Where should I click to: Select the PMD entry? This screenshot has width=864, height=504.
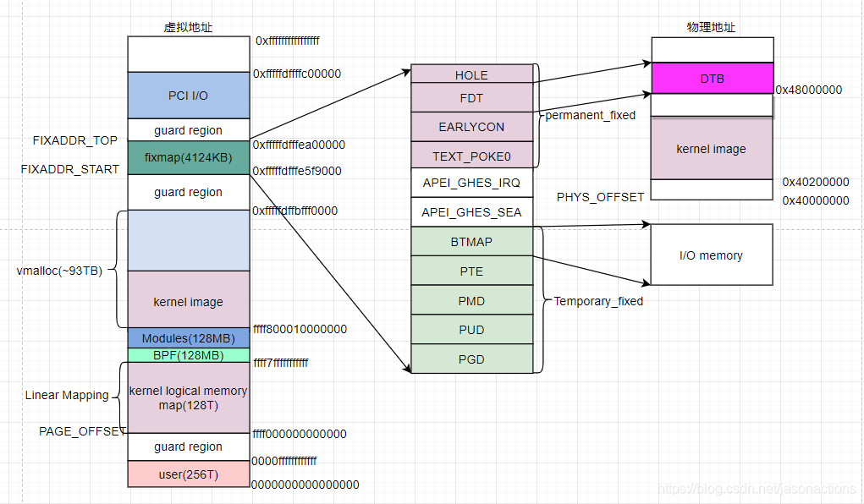[471, 301]
